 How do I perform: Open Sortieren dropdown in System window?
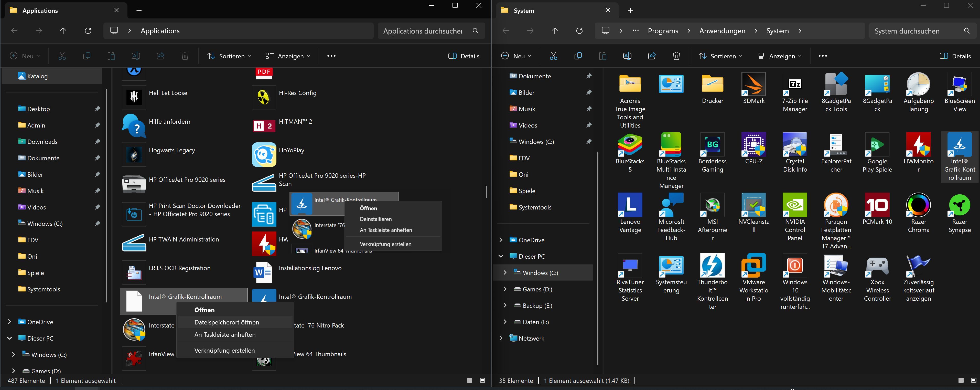click(x=720, y=56)
